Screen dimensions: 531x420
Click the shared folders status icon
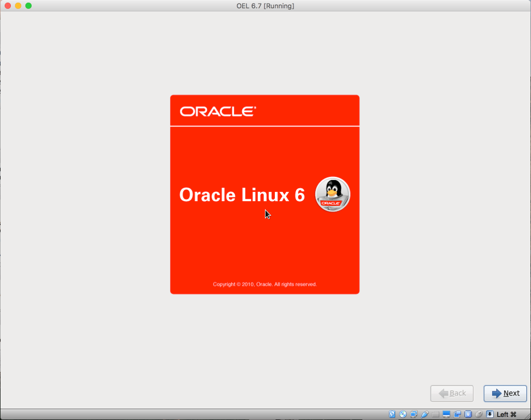436,414
